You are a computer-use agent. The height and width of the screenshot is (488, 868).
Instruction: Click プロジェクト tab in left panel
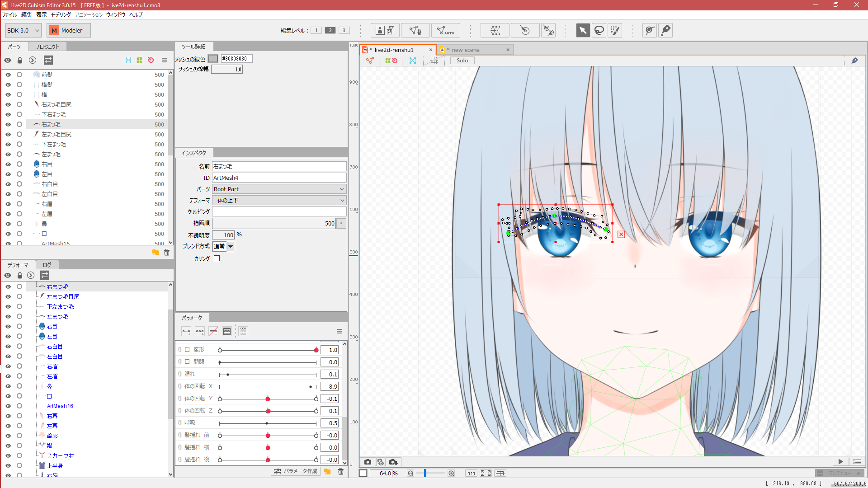coord(47,47)
